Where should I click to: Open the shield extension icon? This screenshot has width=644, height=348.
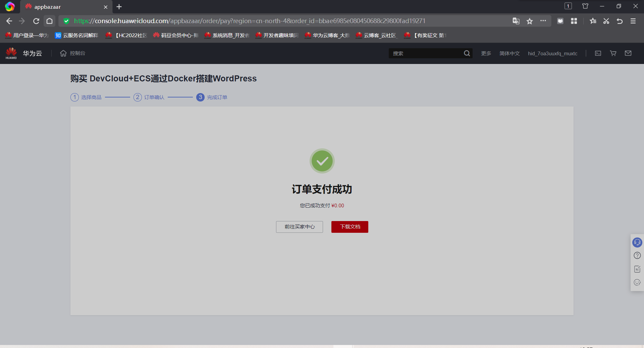pos(560,21)
